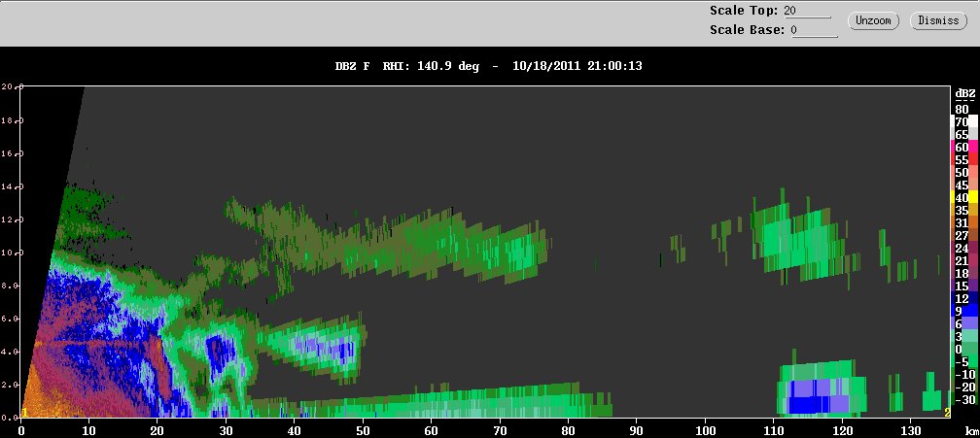
Task: Click the 100 km mark on axis
Action: click(705, 430)
